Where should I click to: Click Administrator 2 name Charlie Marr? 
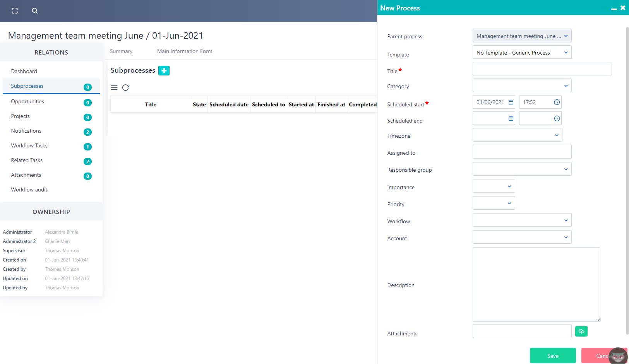[x=58, y=241]
